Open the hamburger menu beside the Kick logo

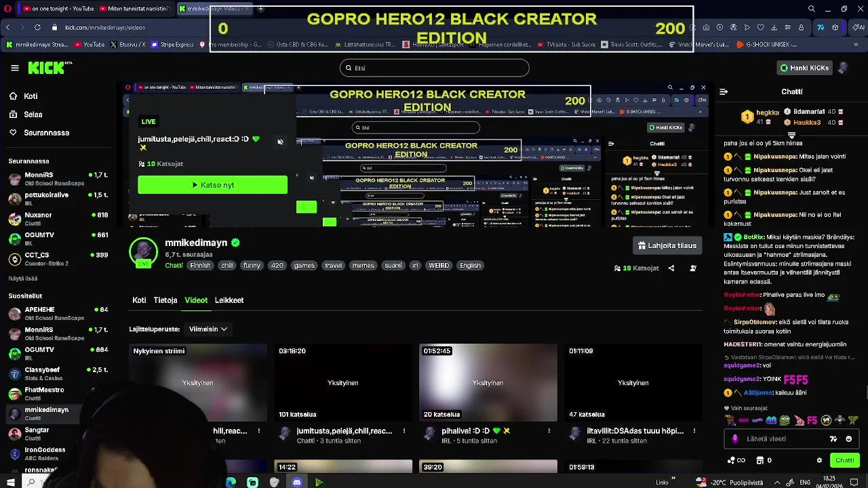click(15, 68)
